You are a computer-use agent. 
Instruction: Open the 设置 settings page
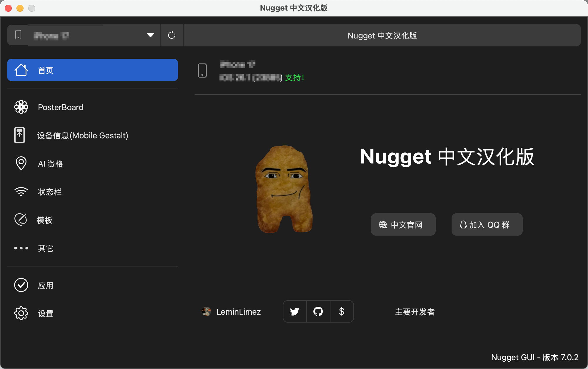(x=93, y=313)
